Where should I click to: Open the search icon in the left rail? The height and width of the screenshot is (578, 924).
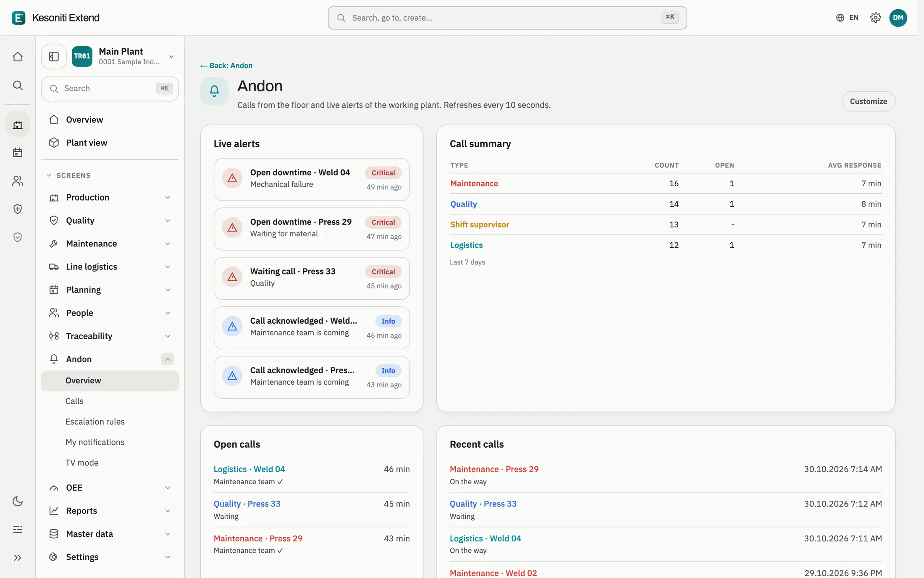tap(18, 85)
